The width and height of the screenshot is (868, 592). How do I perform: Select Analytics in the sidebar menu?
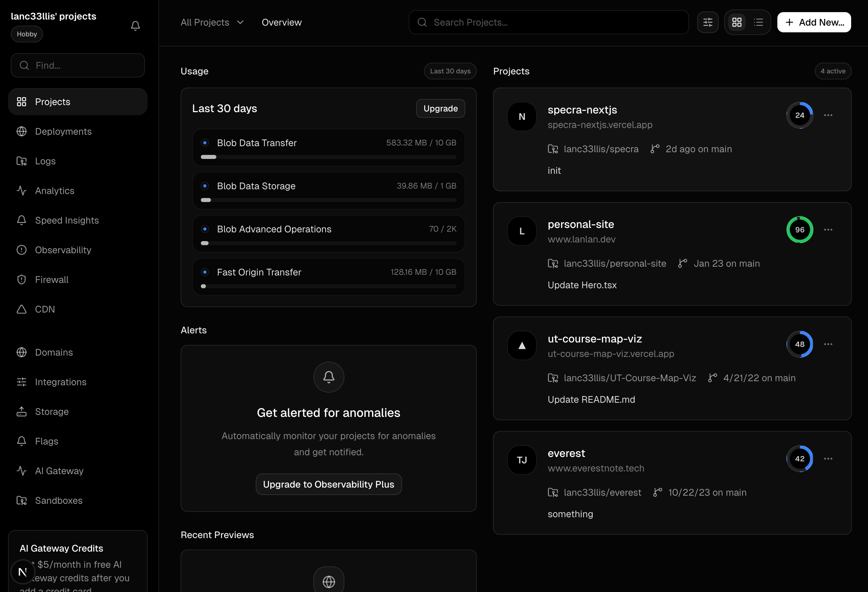click(55, 191)
